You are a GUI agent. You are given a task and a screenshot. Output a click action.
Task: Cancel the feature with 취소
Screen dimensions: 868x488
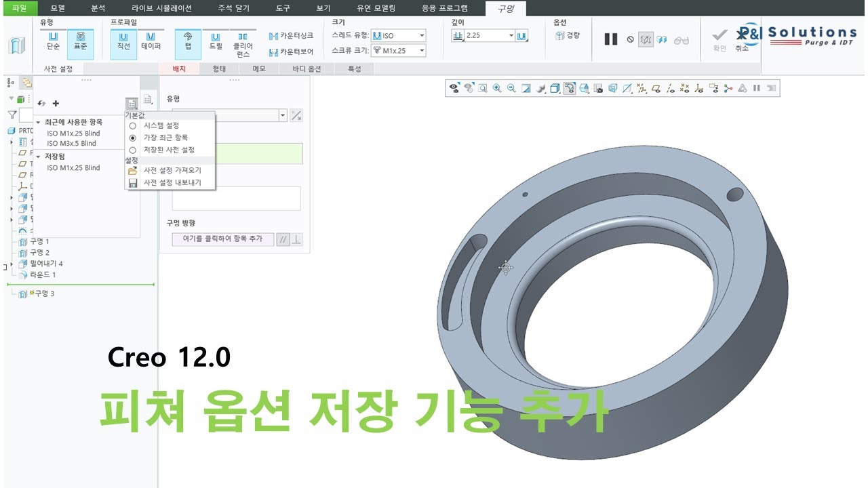click(x=742, y=41)
